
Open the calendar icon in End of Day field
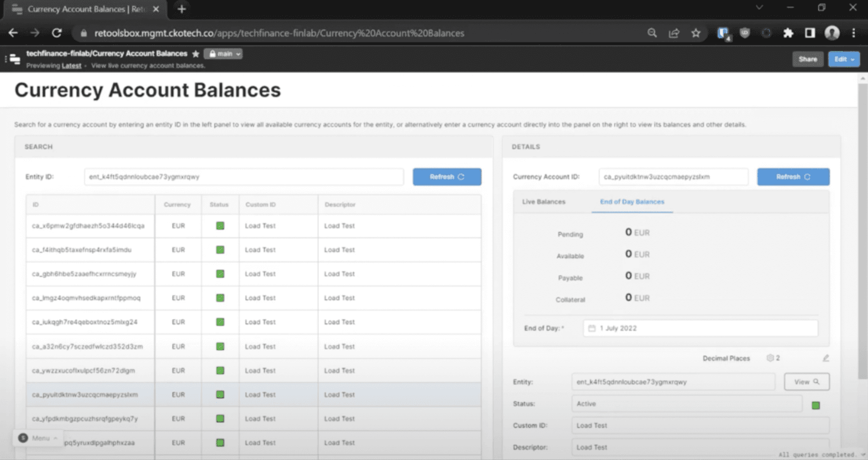click(592, 328)
